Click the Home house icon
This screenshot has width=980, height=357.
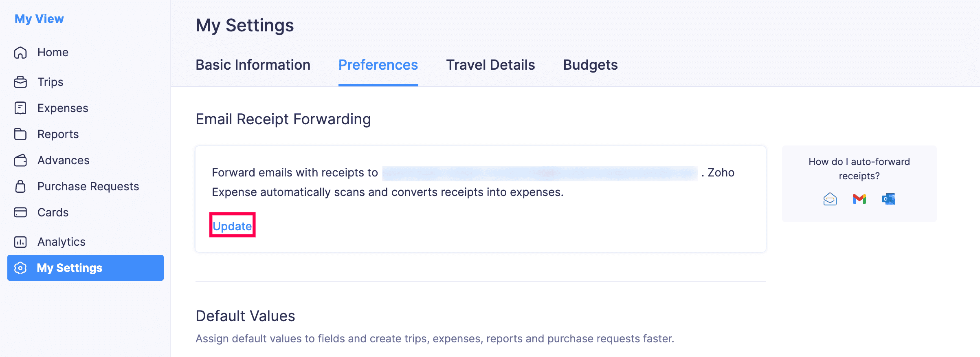pyautogui.click(x=20, y=53)
